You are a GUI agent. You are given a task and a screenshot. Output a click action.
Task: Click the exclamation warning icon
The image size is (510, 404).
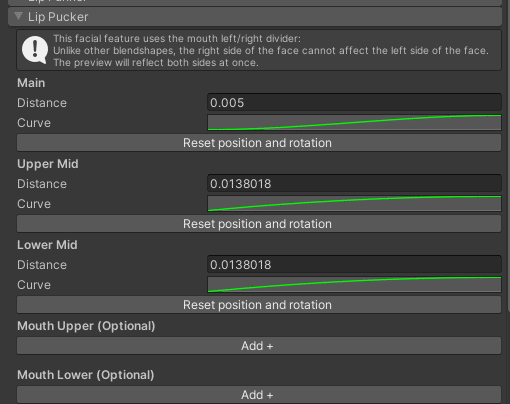(35, 50)
